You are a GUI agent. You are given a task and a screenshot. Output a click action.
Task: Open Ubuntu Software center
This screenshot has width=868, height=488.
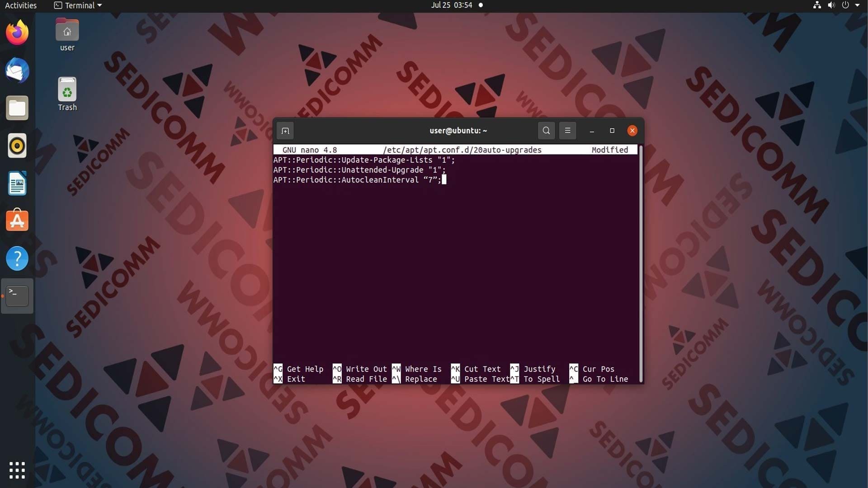point(17,221)
